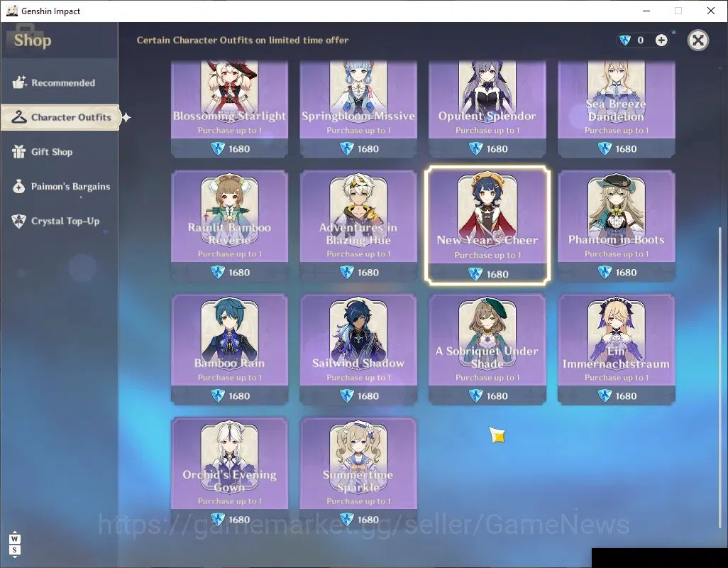Pick A Sobriquet Under Shade outfit
Image resolution: width=728 pixels, height=568 pixels.
click(487, 349)
